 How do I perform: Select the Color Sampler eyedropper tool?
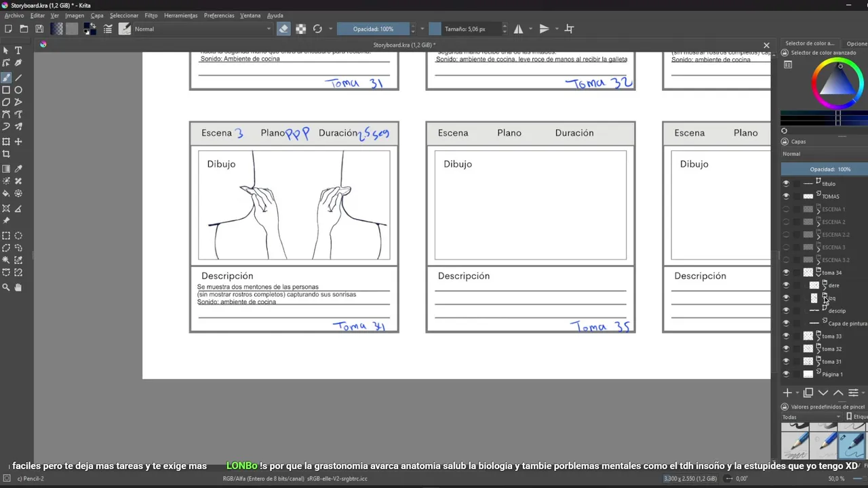pos(18,169)
